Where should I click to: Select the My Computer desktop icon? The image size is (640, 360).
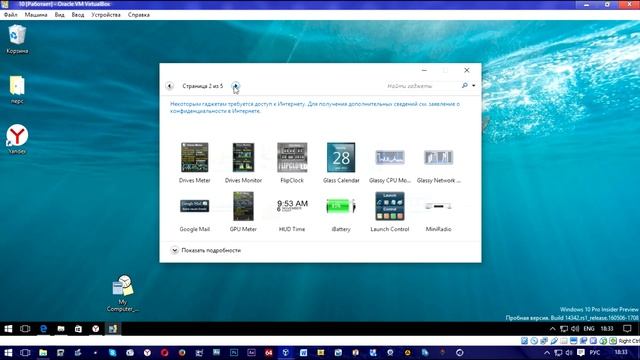tap(122, 293)
